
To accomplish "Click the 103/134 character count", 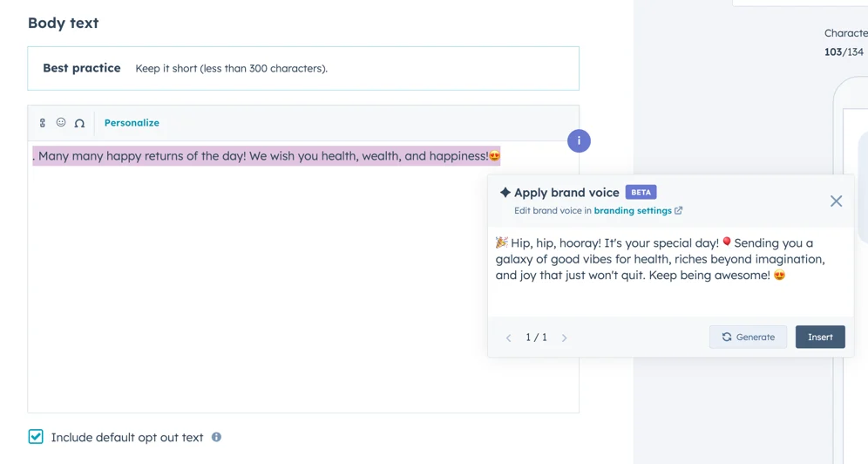I will pos(844,52).
